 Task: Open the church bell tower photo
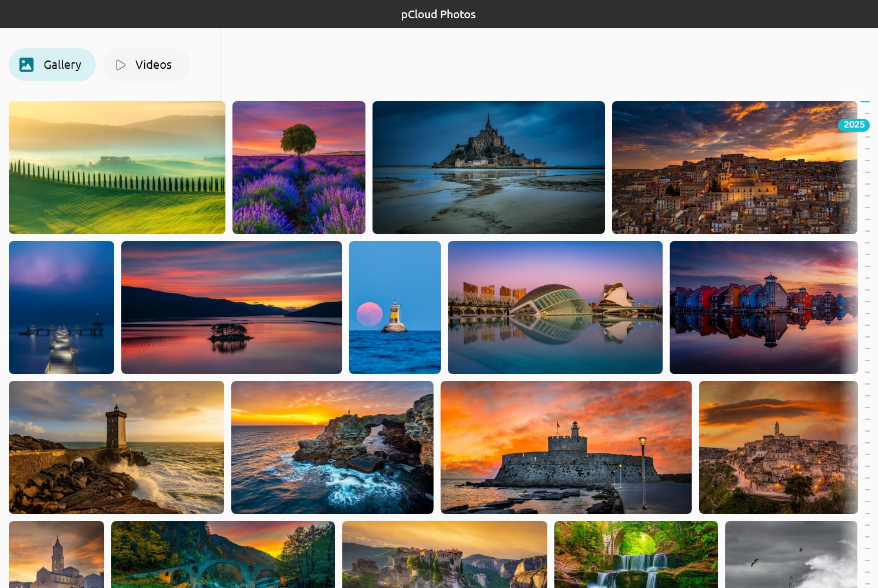point(56,554)
